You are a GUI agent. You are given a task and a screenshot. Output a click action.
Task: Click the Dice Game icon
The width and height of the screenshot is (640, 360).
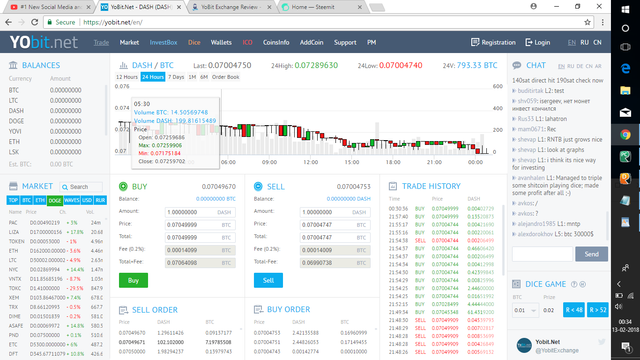pos(516,284)
